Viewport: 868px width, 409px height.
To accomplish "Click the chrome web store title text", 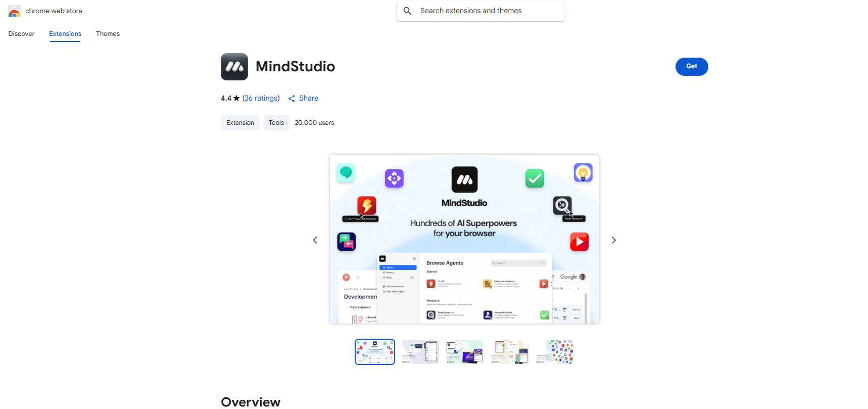I will click(x=54, y=11).
